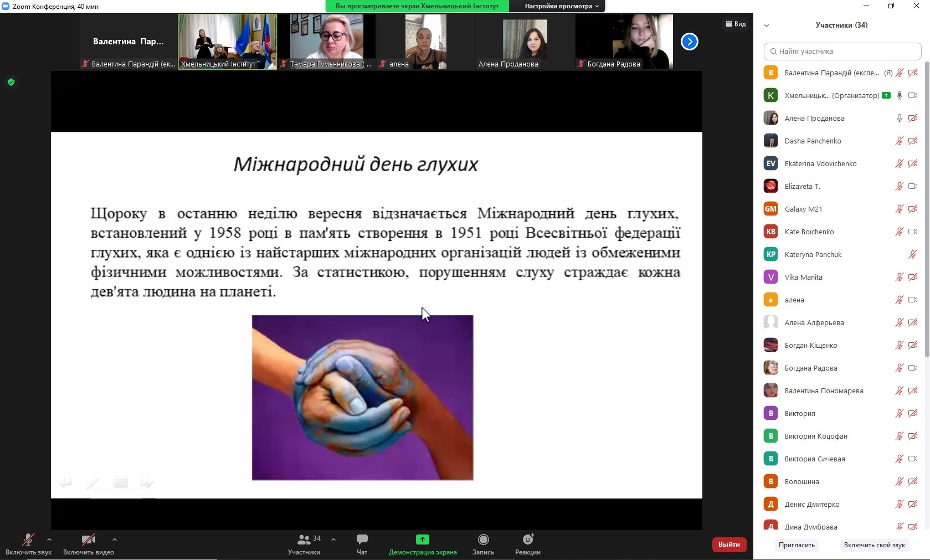Click the Participants (Участники) icon
The width and height of the screenshot is (930, 560).
[304, 540]
